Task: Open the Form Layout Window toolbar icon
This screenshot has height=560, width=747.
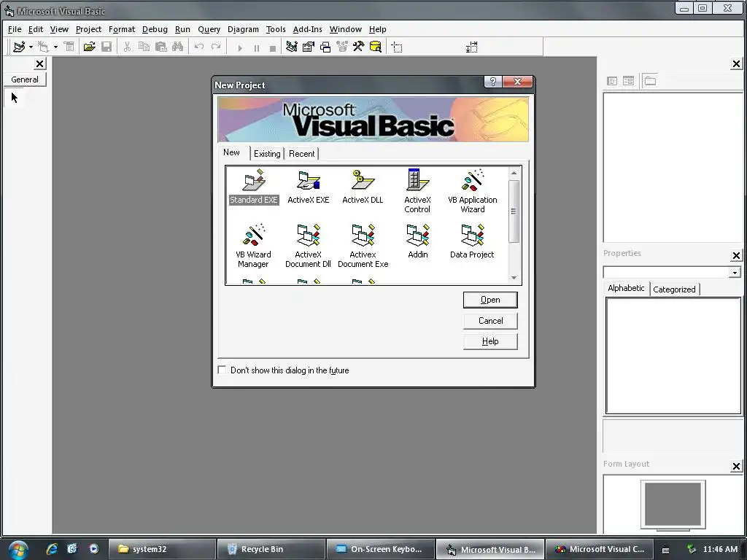Action: tap(325, 47)
